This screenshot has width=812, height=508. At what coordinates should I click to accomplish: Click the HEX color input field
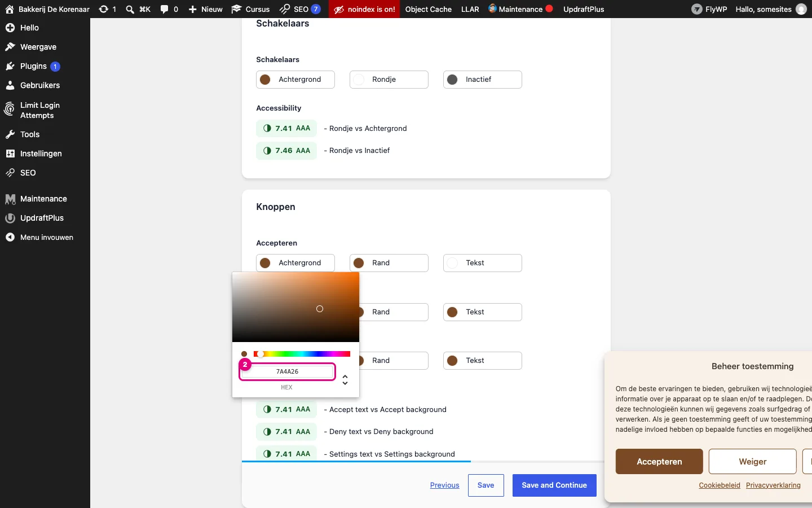[x=288, y=371]
